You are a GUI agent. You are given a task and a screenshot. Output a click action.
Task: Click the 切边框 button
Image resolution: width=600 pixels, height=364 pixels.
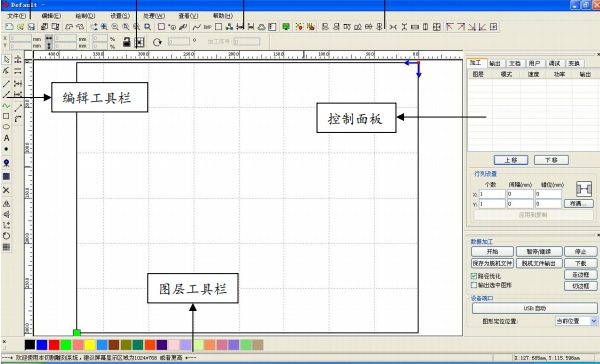click(581, 286)
